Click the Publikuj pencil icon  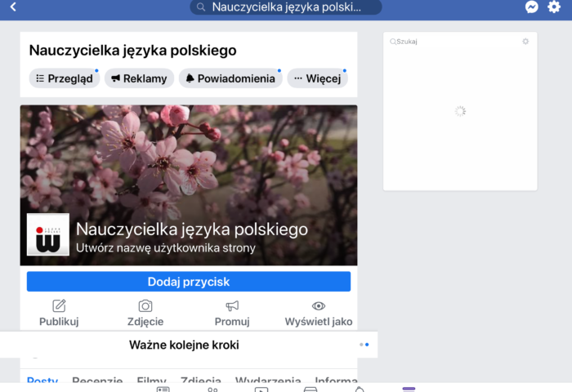click(x=59, y=305)
